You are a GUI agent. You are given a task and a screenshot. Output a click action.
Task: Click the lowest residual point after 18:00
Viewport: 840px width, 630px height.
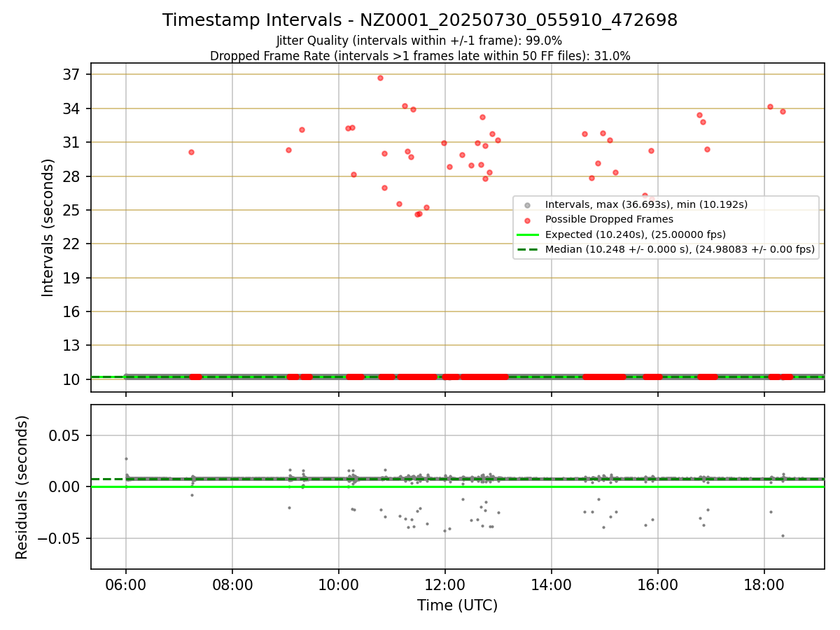coord(783,535)
